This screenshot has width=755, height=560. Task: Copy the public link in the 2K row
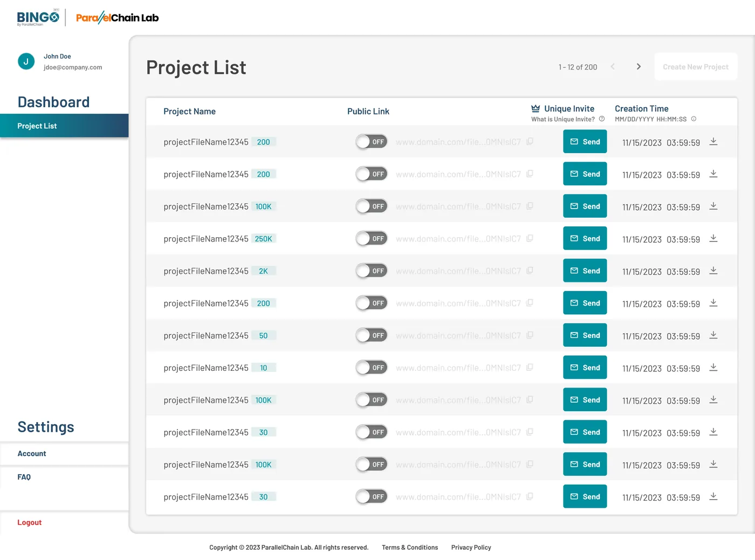[x=530, y=271]
